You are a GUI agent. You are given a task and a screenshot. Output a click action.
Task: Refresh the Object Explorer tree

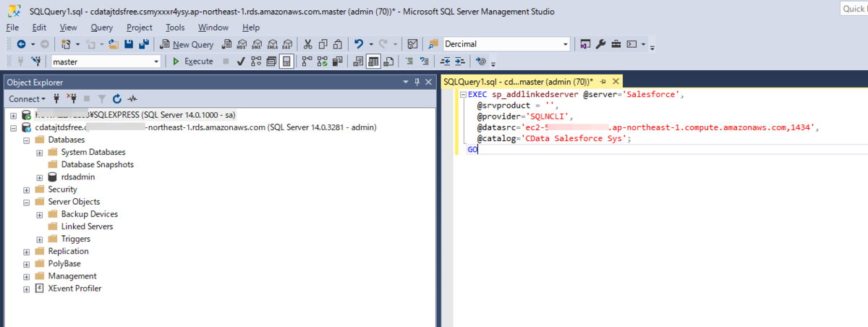coord(116,98)
